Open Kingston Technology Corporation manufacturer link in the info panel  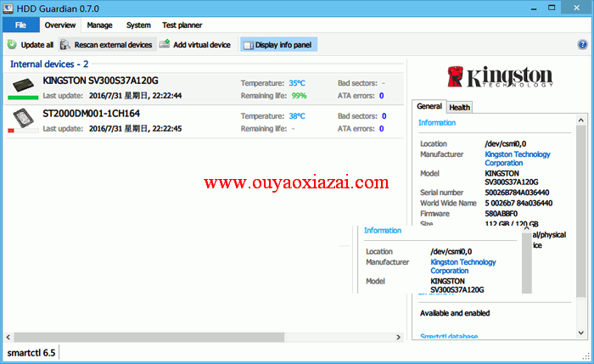click(x=517, y=159)
